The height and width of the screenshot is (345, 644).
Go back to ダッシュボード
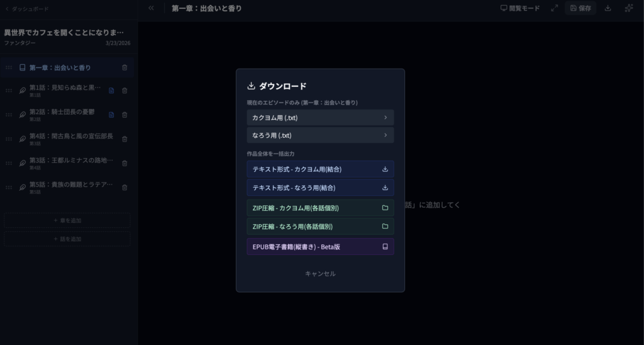point(26,9)
